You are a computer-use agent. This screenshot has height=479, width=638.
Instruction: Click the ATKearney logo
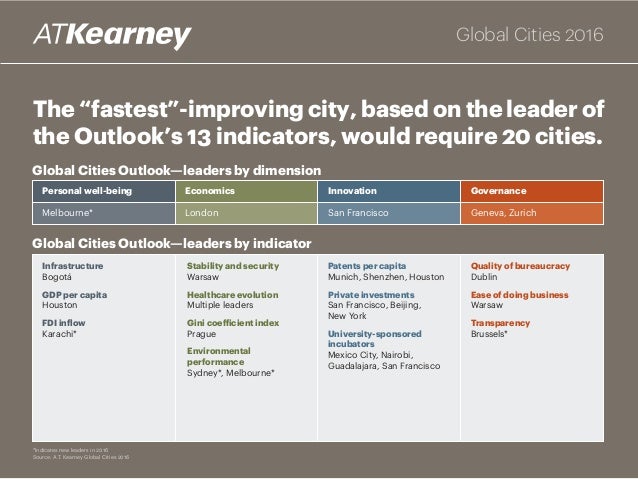pyautogui.click(x=112, y=36)
